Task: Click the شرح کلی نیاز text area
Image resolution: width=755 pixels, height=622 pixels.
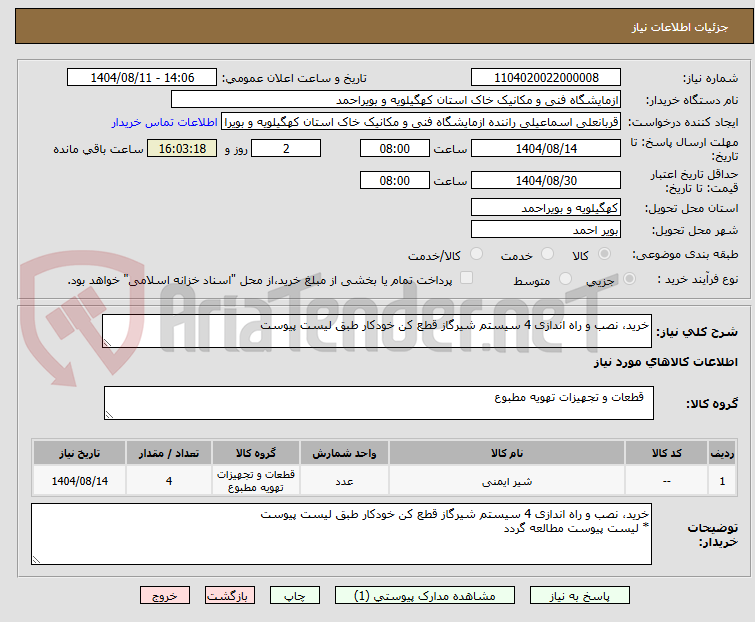Action: click(x=377, y=331)
